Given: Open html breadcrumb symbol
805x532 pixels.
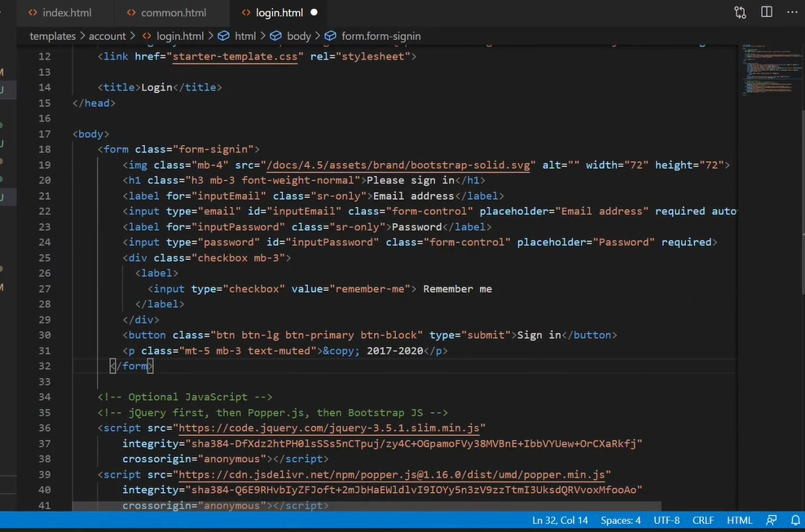Looking at the screenshot, I should coord(245,36).
